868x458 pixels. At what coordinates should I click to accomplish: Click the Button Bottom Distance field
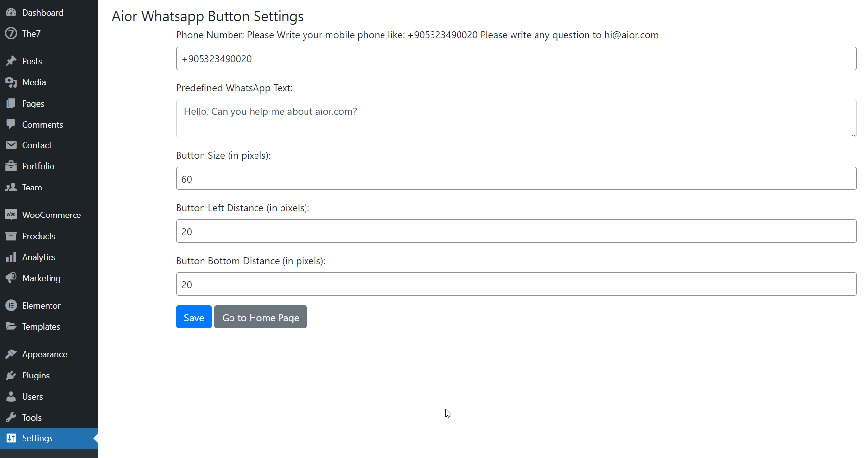516,284
